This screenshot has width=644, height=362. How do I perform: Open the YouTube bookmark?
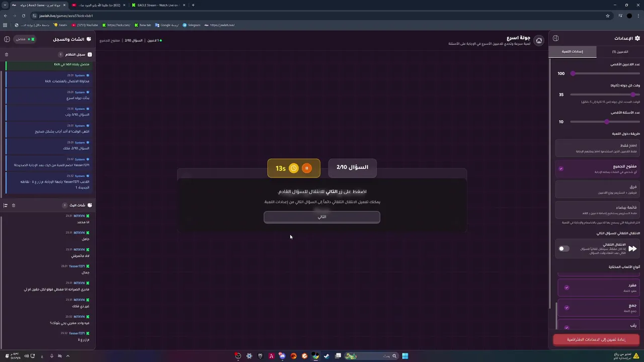point(85,25)
